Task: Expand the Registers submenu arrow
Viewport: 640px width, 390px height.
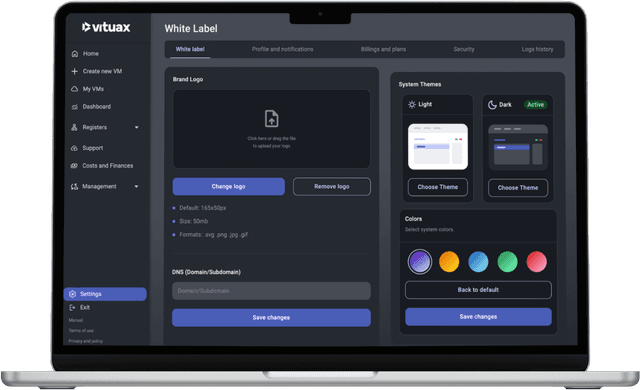Action: 136,127
